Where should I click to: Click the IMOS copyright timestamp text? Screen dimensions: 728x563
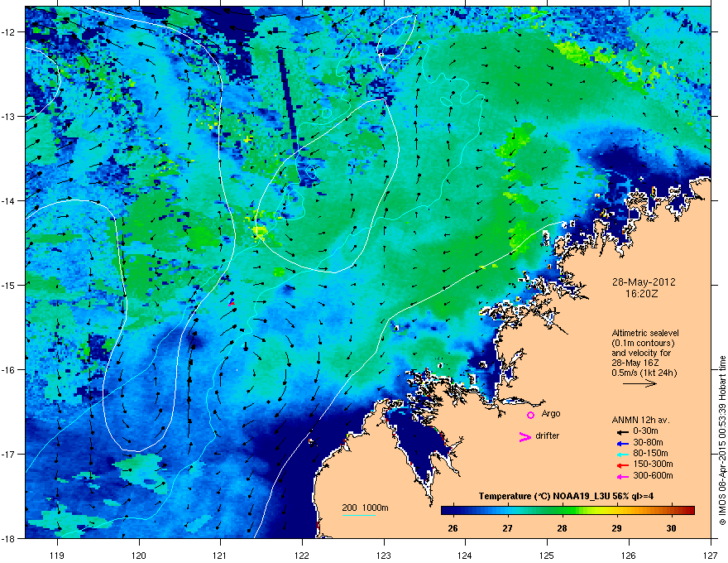click(x=722, y=440)
